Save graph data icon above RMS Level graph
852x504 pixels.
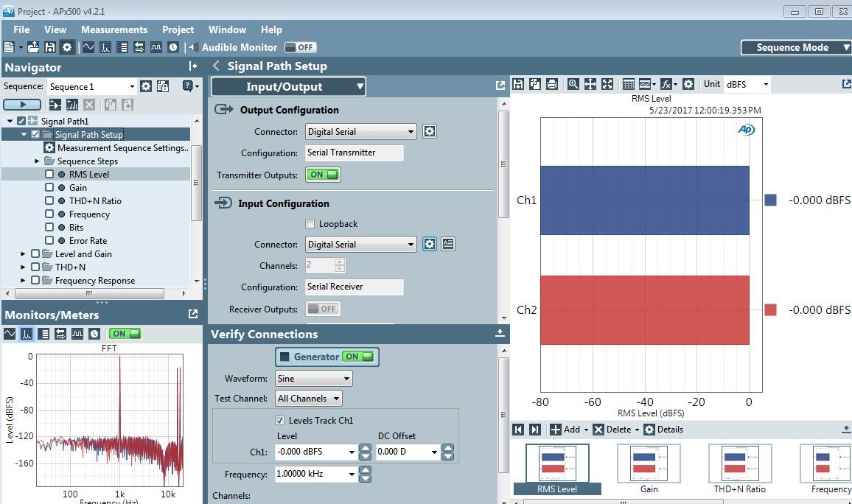[x=518, y=84]
